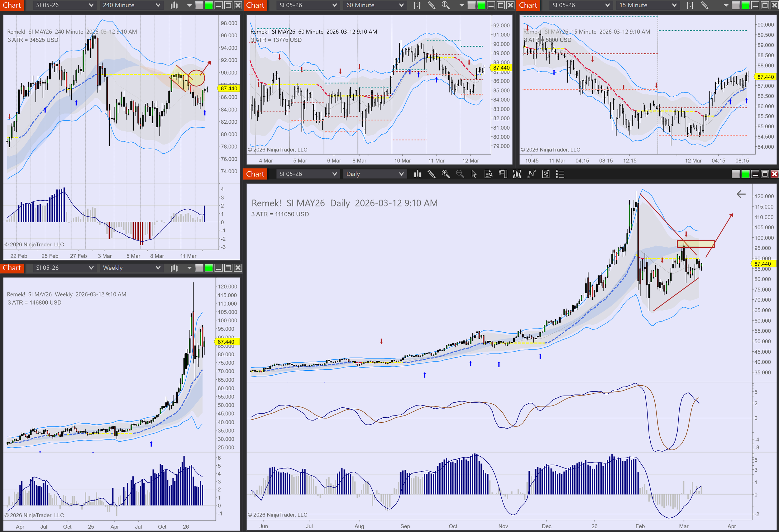Open Data Box icon in Daily chart toolbar
779x532 pixels.
[x=488, y=174]
